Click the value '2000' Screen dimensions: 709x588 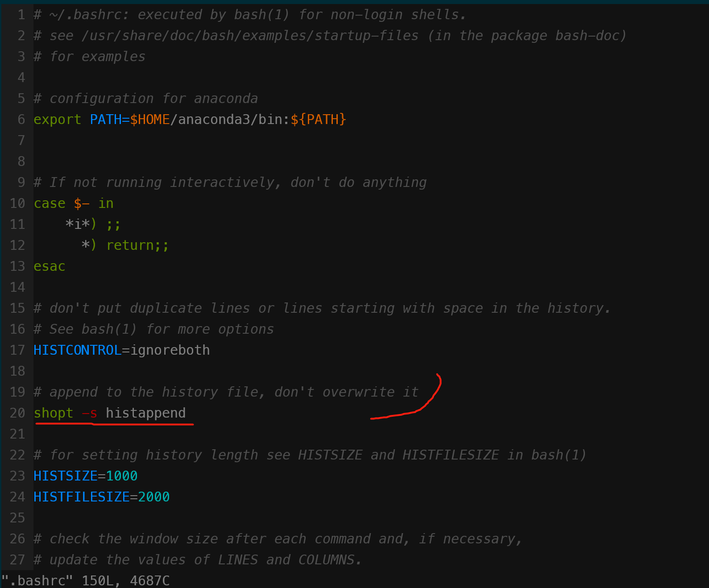point(154,497)
